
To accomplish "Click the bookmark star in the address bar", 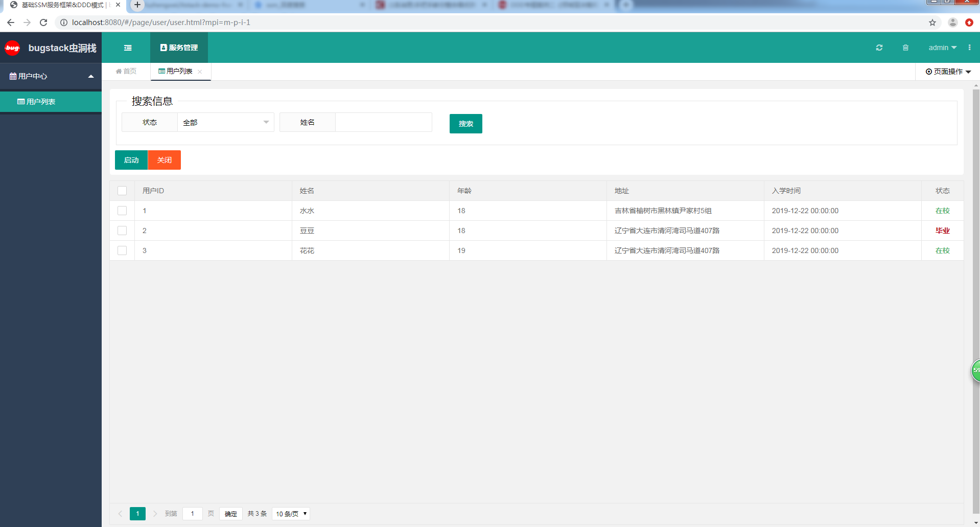I will [x=932, y=22].
